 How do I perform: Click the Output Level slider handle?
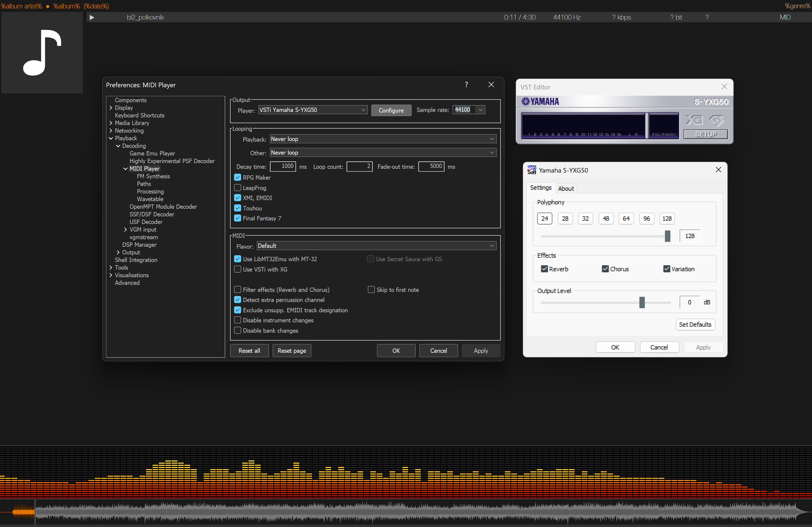(642, 302)
